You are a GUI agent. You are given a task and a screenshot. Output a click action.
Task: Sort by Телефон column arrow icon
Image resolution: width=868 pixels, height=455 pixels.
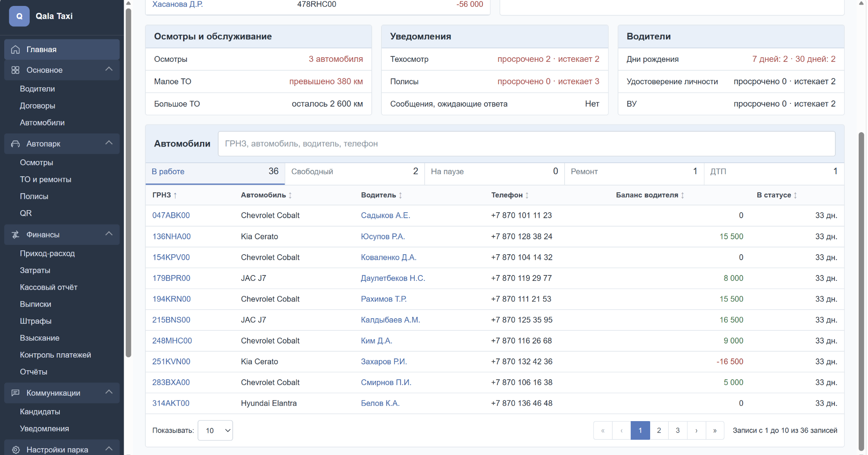(527, 195)
